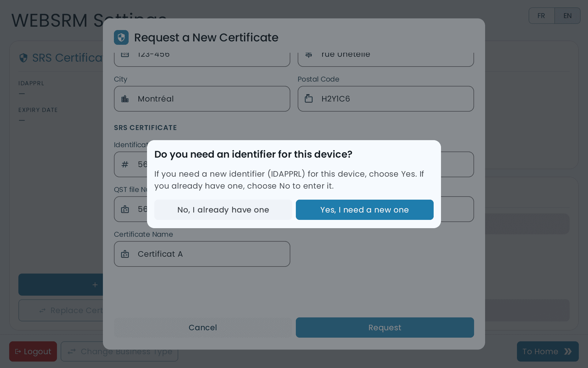Choose Yes, I need a new one
588x368 pixels.
click(364, 210)
